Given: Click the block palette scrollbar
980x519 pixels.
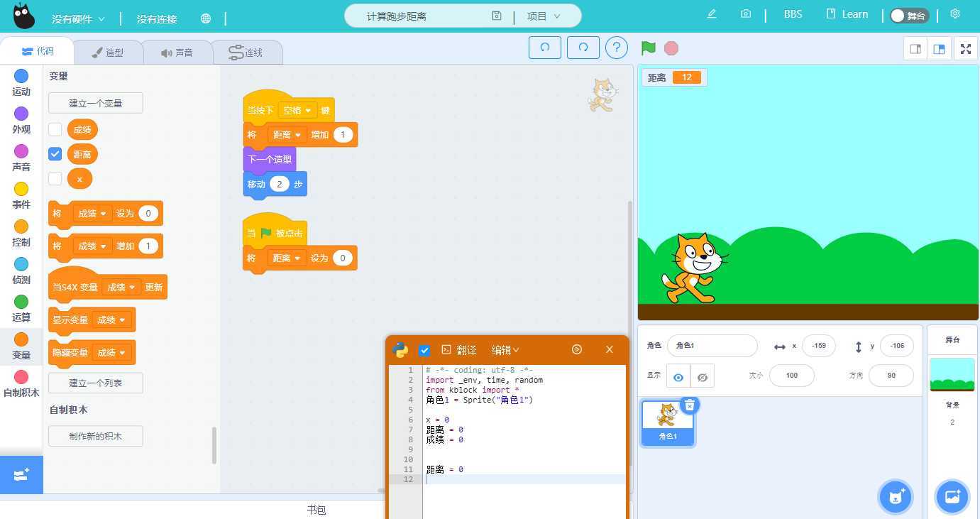Looking at the screenshot, I should point(214,445).
